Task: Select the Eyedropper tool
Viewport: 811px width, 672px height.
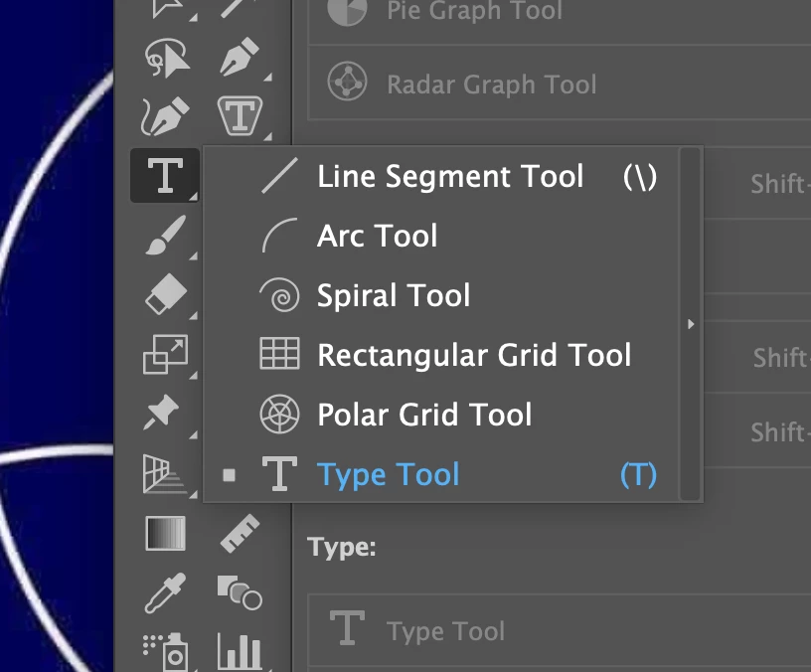Action: [x=165, y=592]
